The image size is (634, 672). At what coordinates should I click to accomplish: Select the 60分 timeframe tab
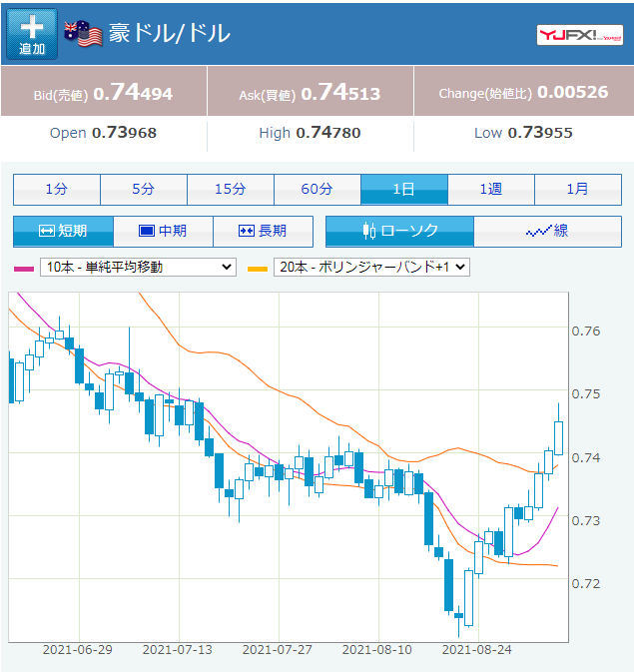[317, 190]
